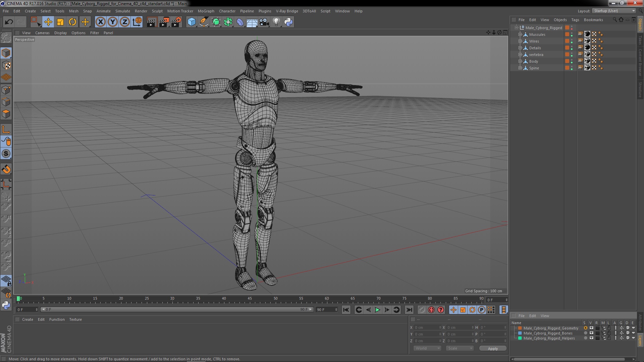Open the Mesh menu
This screenshot has width=644, height=362.
click(73, 11)
